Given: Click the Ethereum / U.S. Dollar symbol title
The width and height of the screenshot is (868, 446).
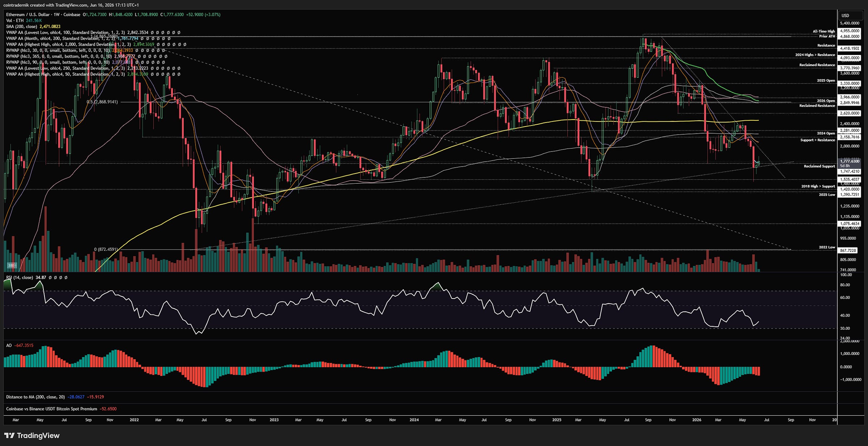Looking at the screenshot, I should pos(28,14).
